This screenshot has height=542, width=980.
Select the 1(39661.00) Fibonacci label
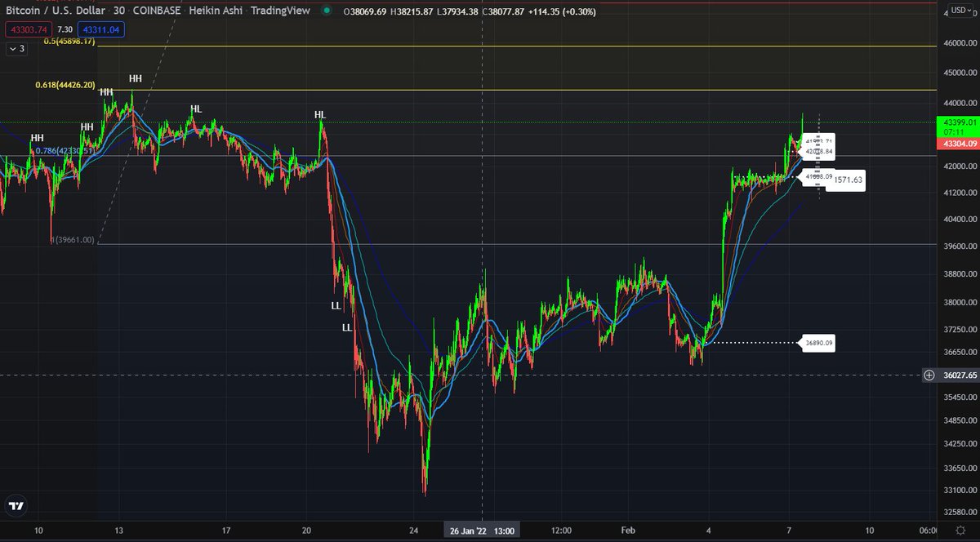coord(73,240)
